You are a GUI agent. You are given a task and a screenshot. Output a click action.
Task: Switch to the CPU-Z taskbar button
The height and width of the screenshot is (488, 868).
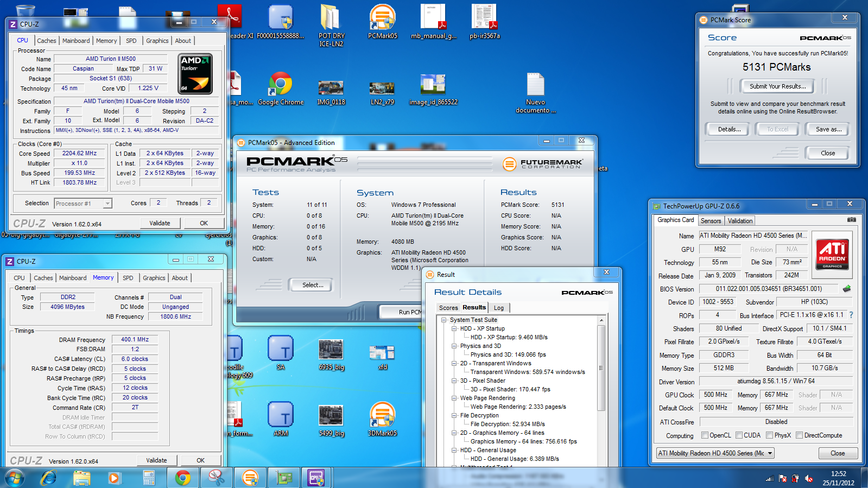(x=316, y=478)
